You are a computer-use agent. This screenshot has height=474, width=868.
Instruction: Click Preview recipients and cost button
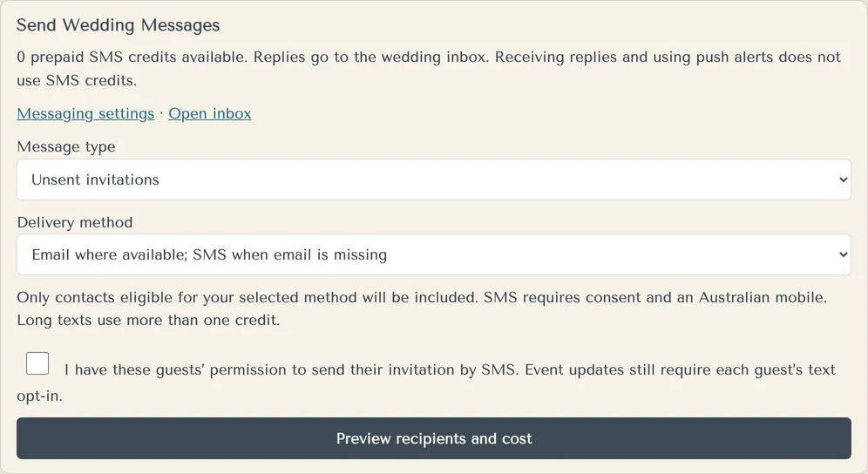[434, 438]
